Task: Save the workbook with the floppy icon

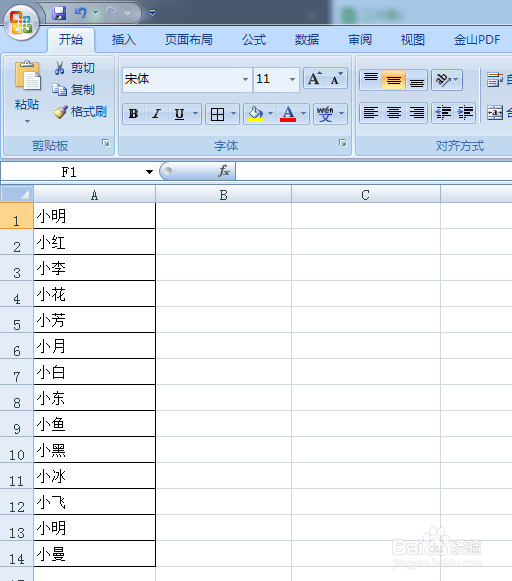Action: [x=59, y=13]
